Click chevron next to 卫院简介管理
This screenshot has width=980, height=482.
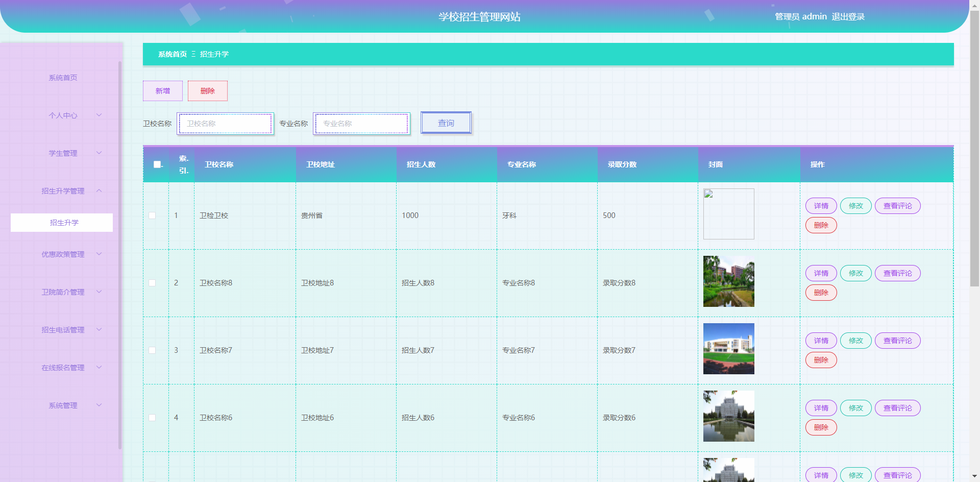[x=99, y=292]
